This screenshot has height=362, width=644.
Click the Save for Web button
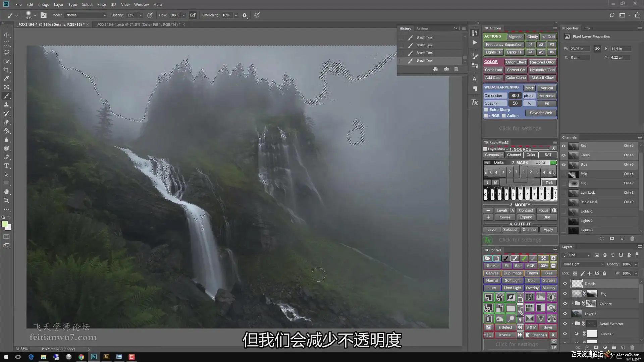(x=541, y=113)
